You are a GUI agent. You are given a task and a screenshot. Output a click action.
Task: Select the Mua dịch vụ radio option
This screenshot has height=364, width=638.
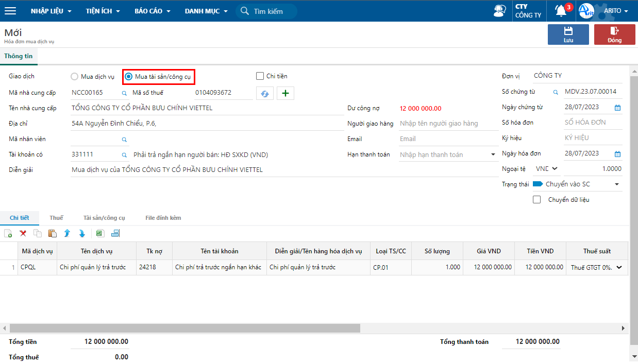coord(75,77)
